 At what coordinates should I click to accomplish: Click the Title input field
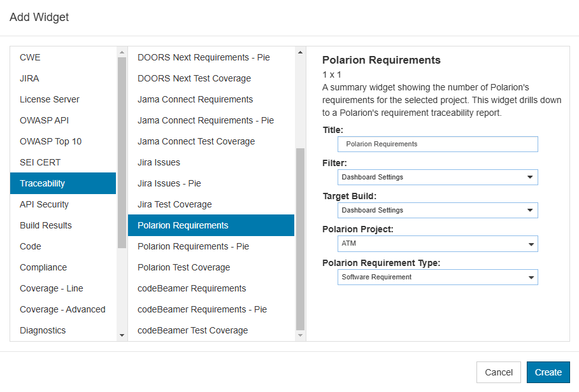coord(438,144)
